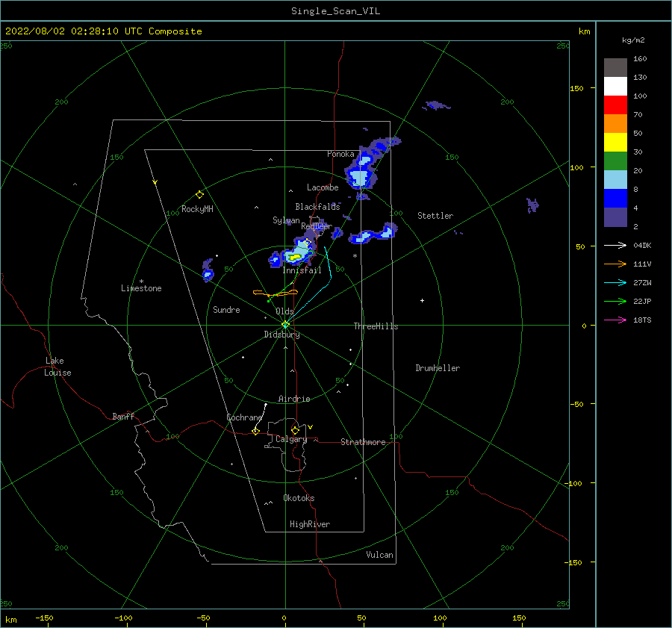
Task: Click the Strathmore town label
Action: (x=363, y=442)
